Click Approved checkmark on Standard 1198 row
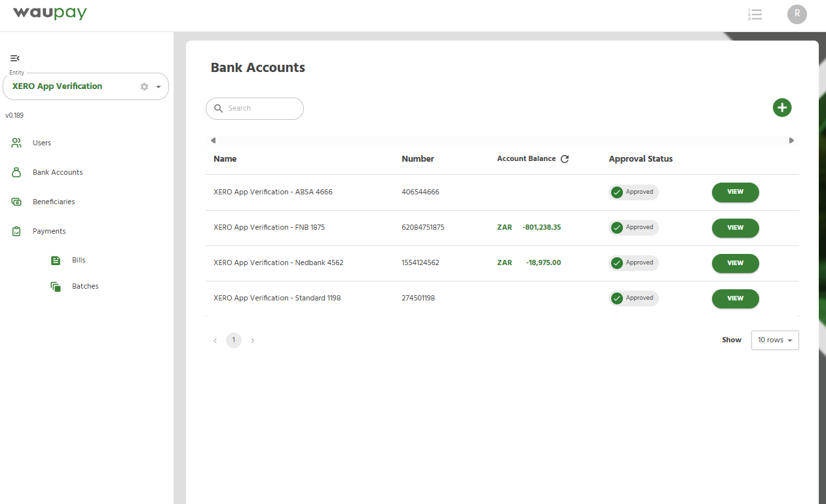 (x=616, y=298)
